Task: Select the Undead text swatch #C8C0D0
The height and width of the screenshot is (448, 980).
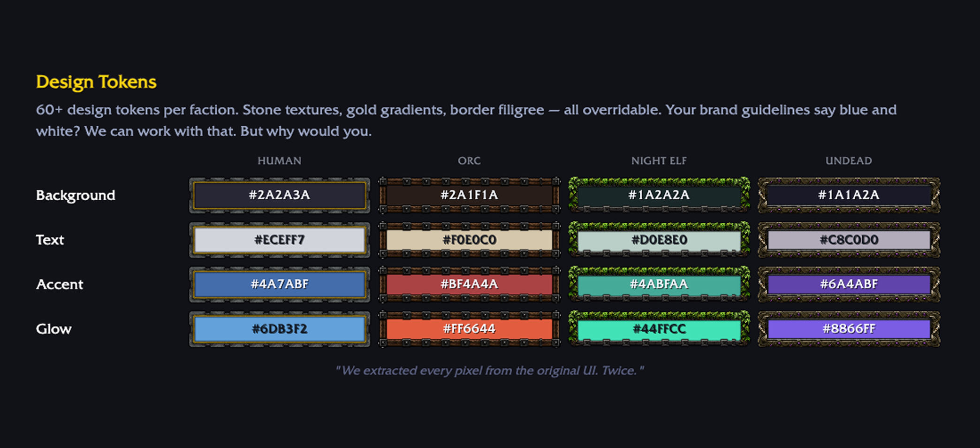Action: 849,240
